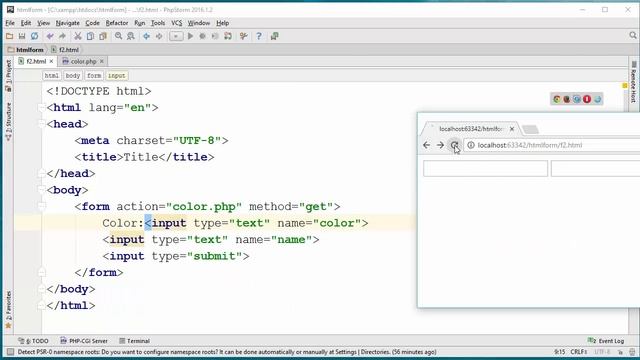Open the VCS menu

176,23
